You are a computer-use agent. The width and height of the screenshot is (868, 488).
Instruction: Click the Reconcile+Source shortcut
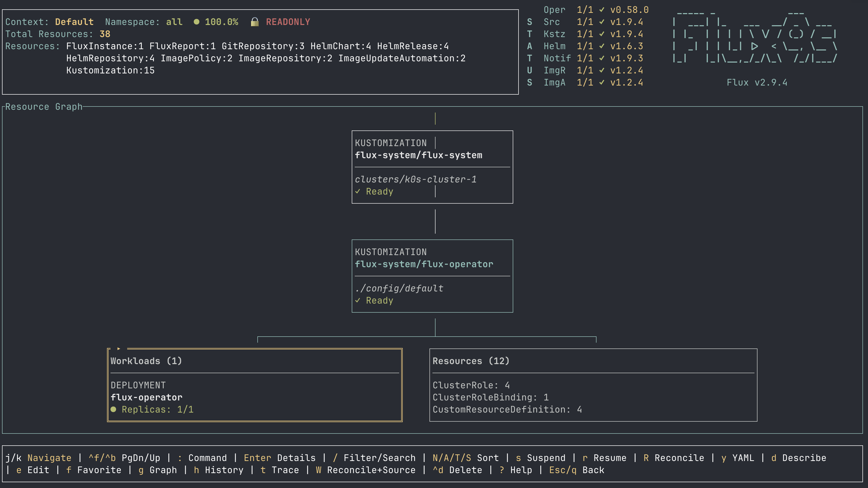pyautogui.click(x=366, y=470)
